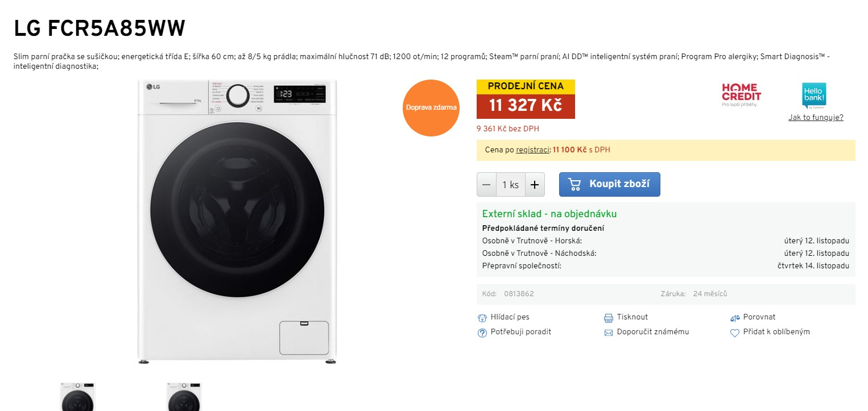
Task: Click the main LG washing machine image
Action: pos(237,222)
